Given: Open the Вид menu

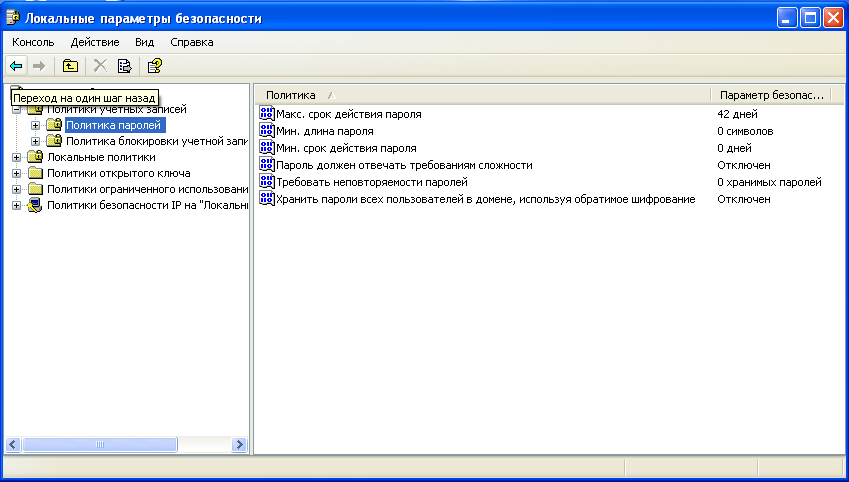Looking at the screenshot, I should (x=145, y=42).
